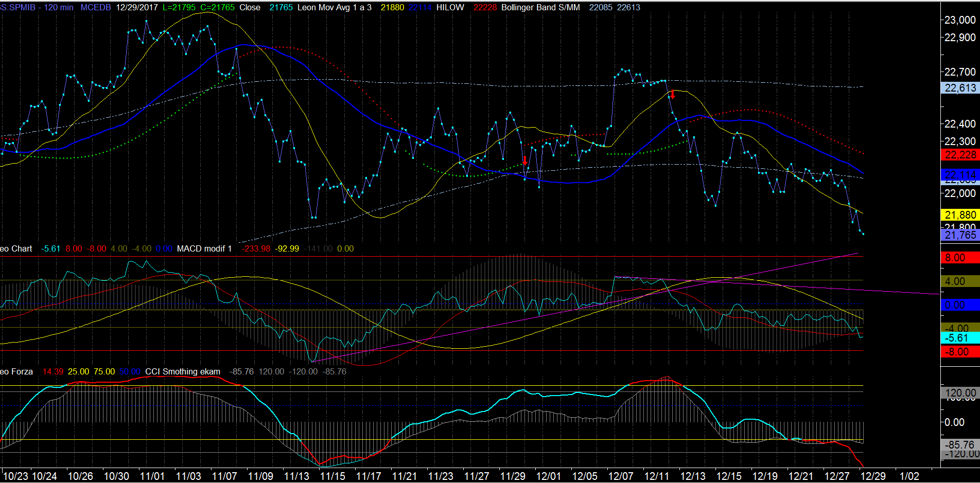Click the eo Forza panel label
980x483 pixels.
coord(16,372)
